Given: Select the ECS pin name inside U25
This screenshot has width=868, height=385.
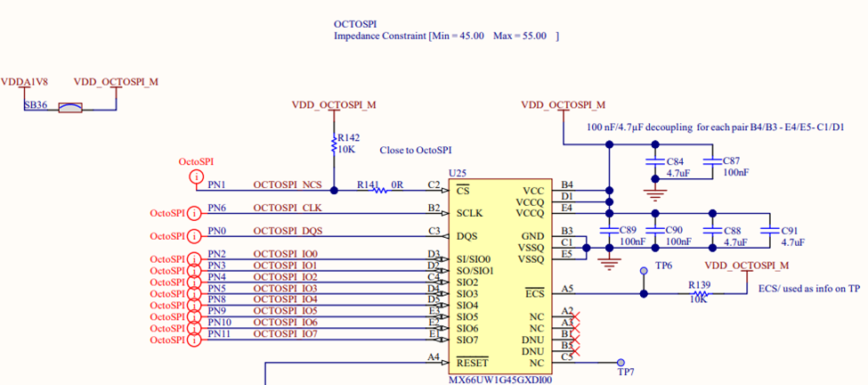Looking at the screenshot, I should coord(535,294).
